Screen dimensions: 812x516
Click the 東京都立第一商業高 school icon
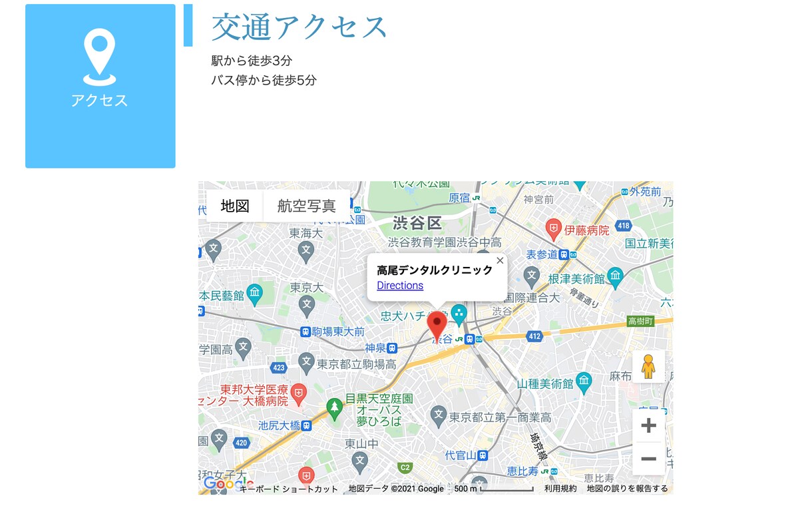[x=438, y=416]
